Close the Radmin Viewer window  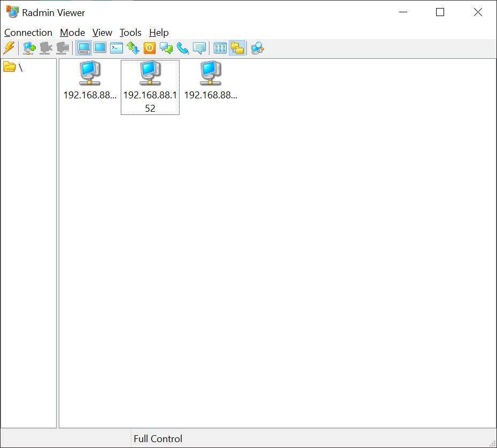coord(478,12)
